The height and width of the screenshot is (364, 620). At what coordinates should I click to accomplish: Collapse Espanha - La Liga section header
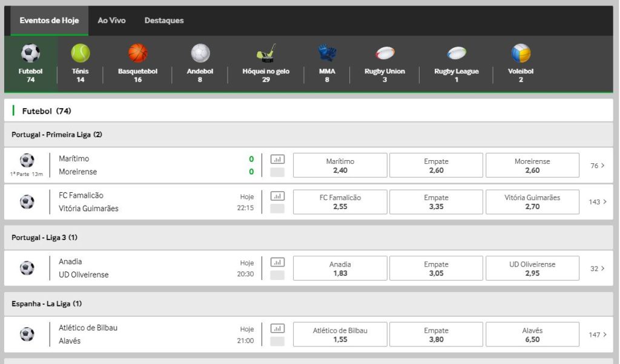tap(308, 304)
